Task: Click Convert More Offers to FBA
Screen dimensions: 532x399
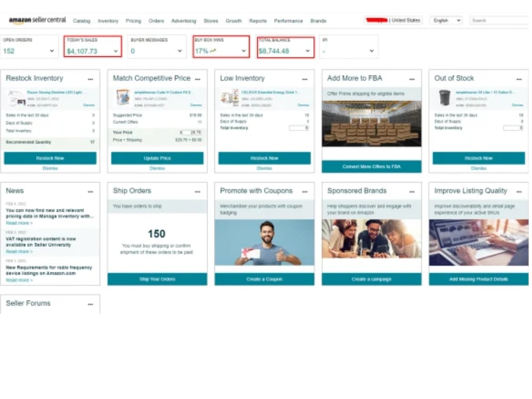Action: (x=371, y=167)
